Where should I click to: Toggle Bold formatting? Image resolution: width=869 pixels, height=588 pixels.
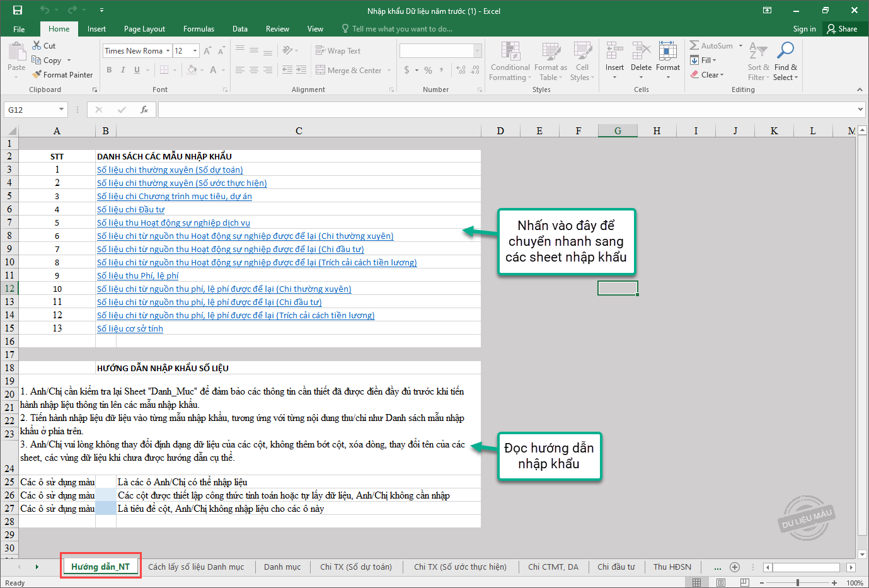point(109,70)
